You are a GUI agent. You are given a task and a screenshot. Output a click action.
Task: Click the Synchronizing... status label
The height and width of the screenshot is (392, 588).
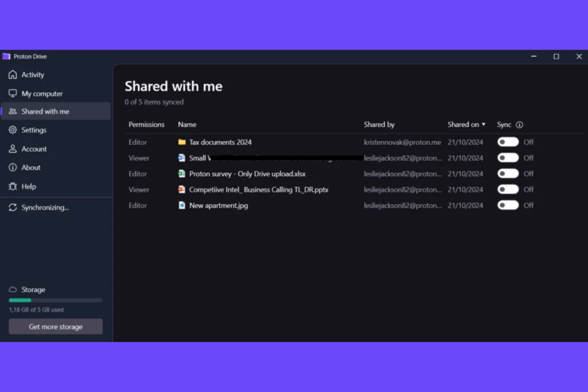(x=45, y=207)
